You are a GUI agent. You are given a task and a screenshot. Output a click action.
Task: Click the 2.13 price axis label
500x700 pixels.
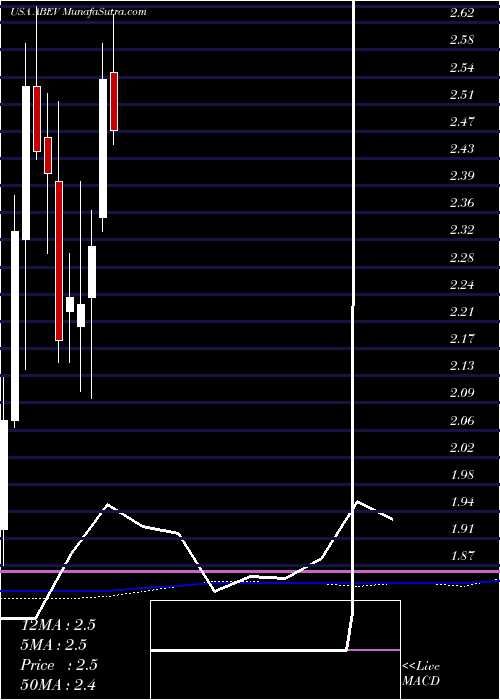pyautogui.click(x=462, y=366)
